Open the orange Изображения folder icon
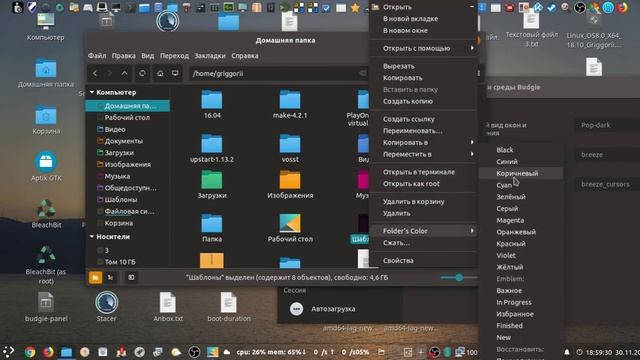The image size is (640, 360). pos(290,180)
